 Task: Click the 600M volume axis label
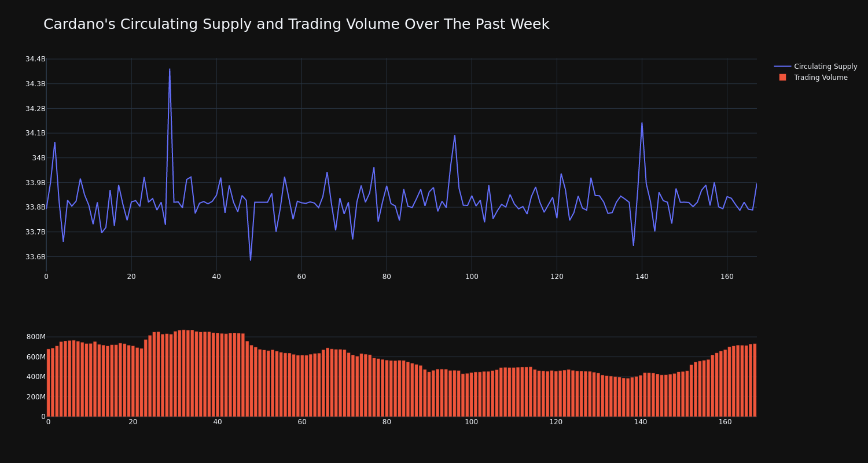(35, 357)
